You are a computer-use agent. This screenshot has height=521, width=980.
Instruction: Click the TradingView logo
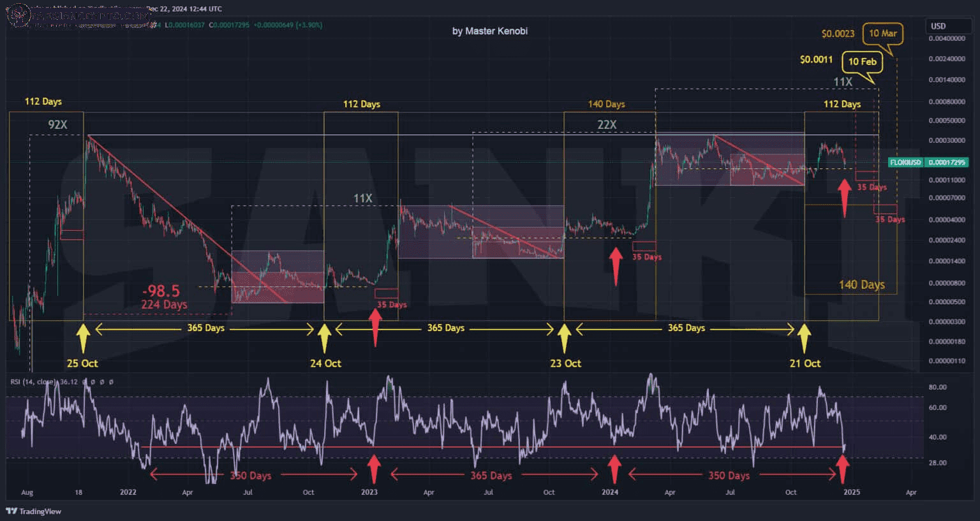click(x=34, y=511)
